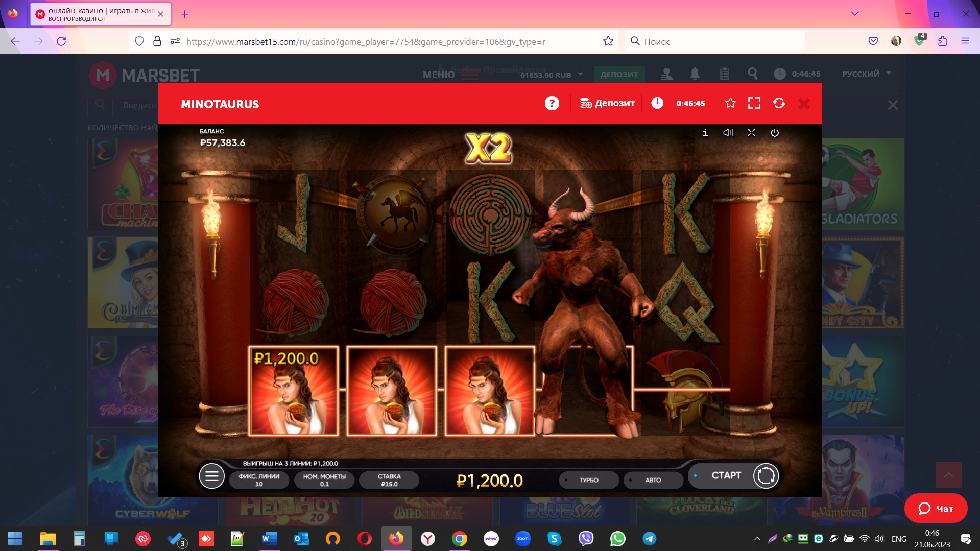Spin reels with СТАРТ button
Image resolution: width=980 pixels, height=551 pixels.
tap(726, 475)
